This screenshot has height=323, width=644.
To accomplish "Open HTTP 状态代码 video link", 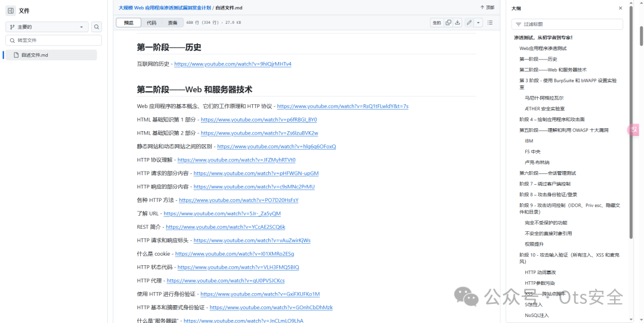I will (238, 267).
